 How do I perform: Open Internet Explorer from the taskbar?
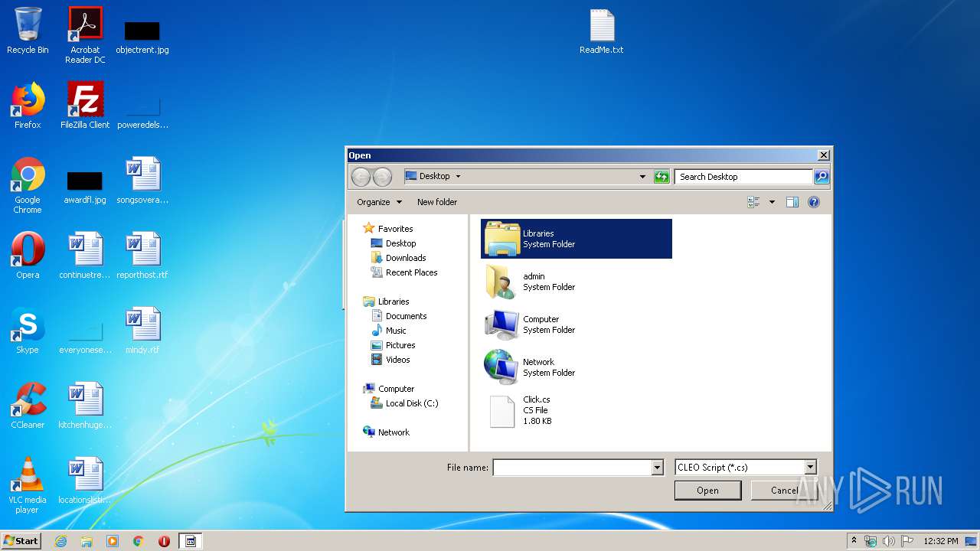pyautogui.click(x=60, y=541)
